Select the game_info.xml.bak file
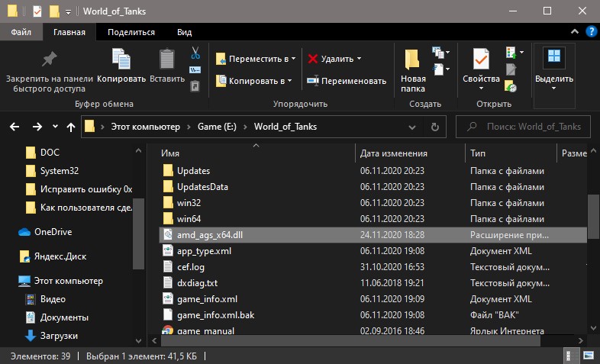Image resolution: width=600 pixels, height=364 pixels. pos(373,315)
